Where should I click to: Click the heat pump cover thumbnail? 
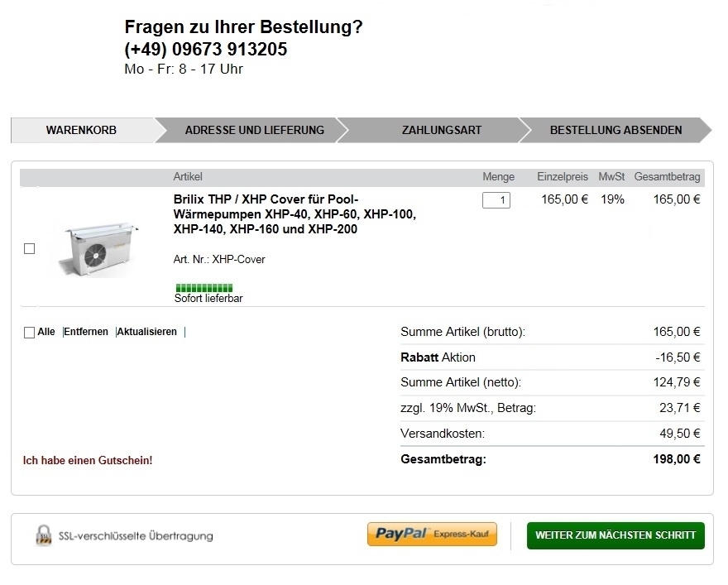97,247
